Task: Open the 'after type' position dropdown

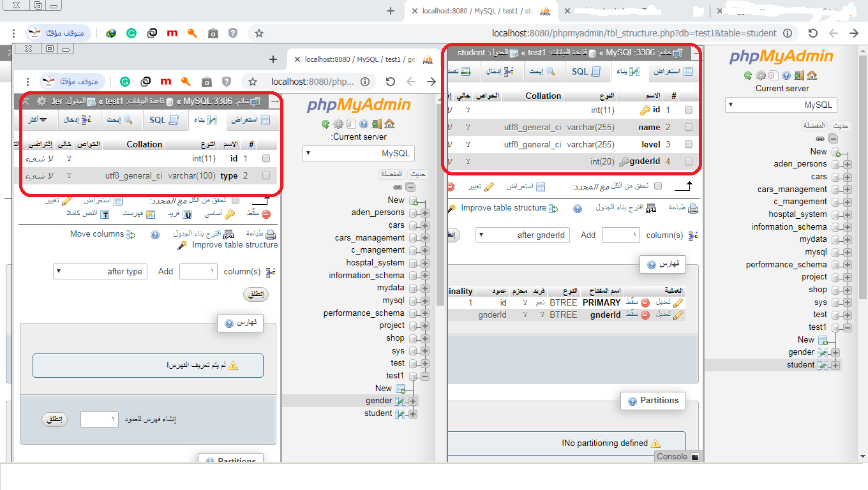Action: (x=100, y=271)
